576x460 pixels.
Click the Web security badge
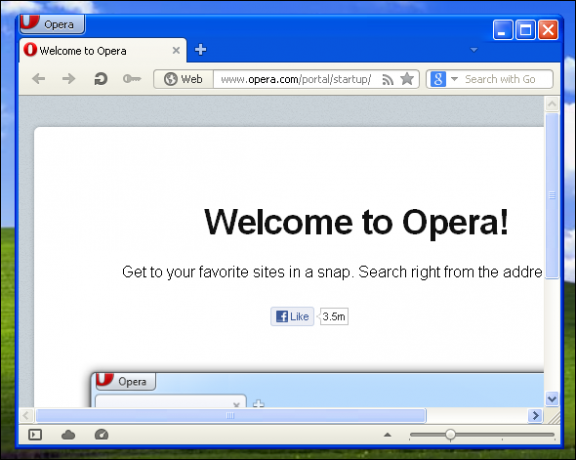click(183, 79)
